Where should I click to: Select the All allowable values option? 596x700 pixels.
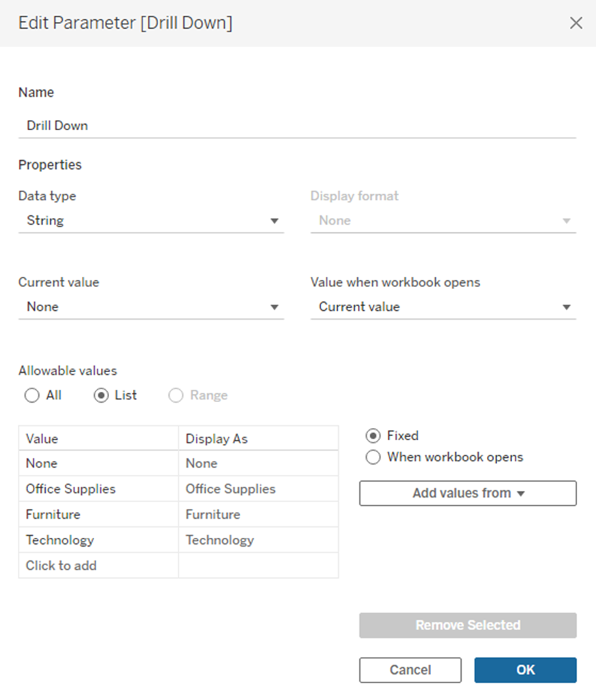tap(32, 395)
